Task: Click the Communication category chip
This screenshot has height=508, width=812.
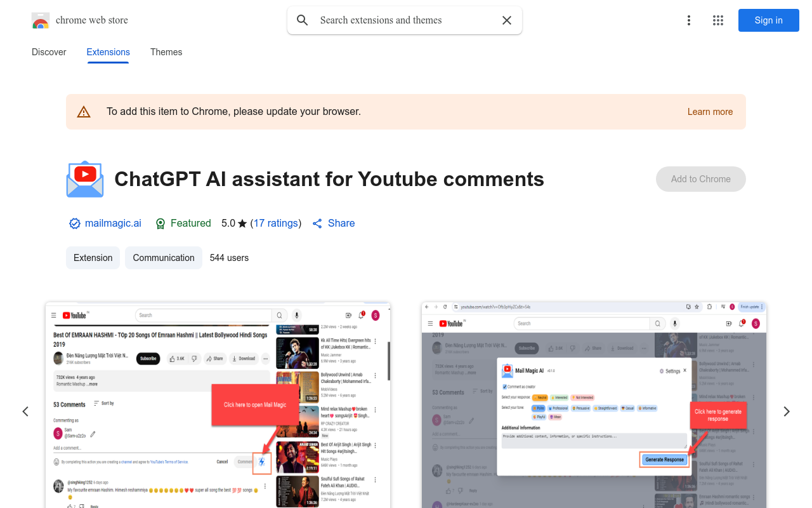Action: (164, 258)
